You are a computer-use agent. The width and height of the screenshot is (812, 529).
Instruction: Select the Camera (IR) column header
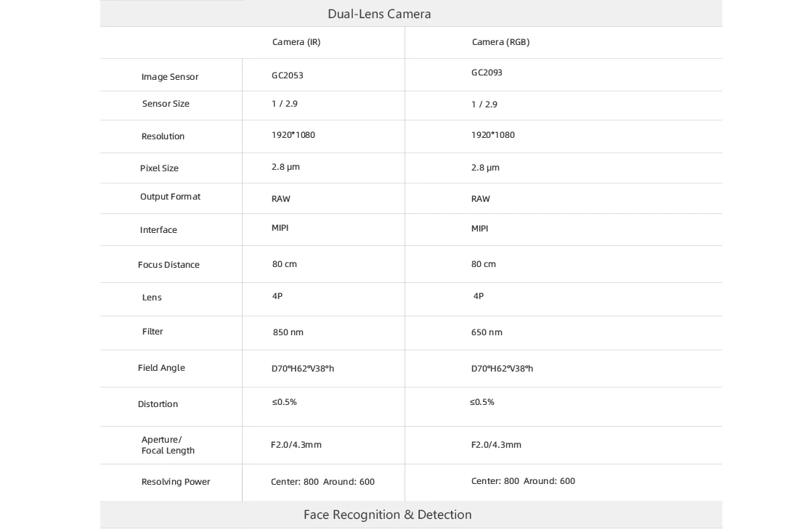pos(296,42)
